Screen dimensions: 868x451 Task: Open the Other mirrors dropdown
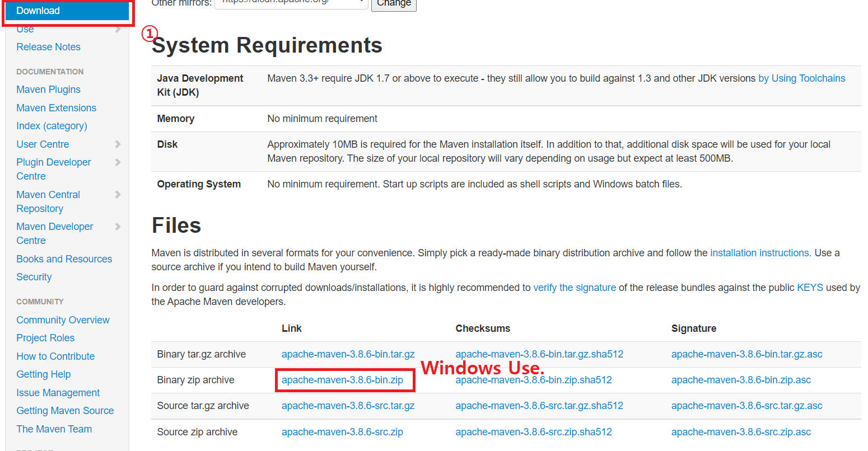point(291,3)
